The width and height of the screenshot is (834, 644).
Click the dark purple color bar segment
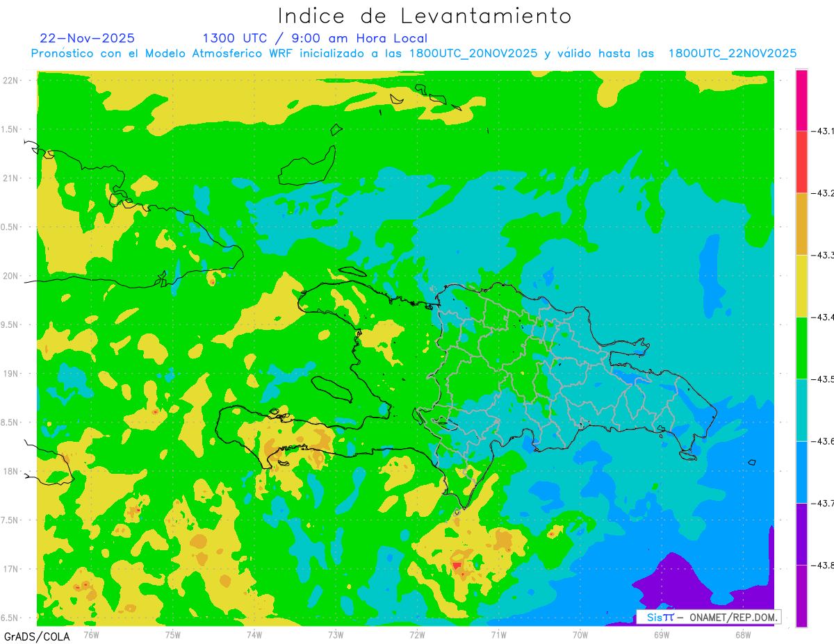click(801, 534)
